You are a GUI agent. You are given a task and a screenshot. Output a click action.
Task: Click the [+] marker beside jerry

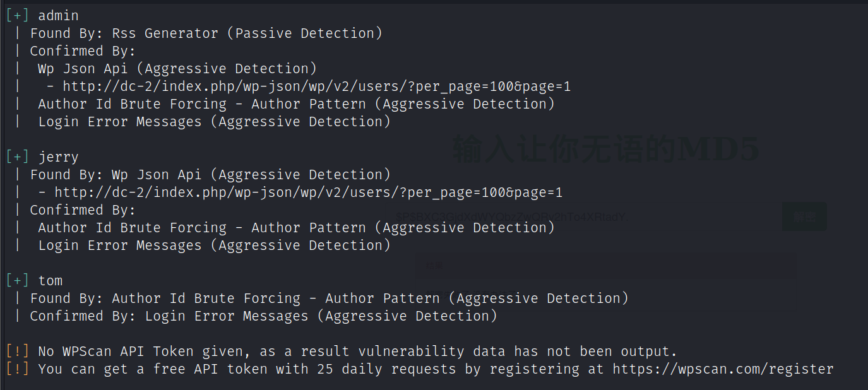pyautogui.click(x=18, y=157)
